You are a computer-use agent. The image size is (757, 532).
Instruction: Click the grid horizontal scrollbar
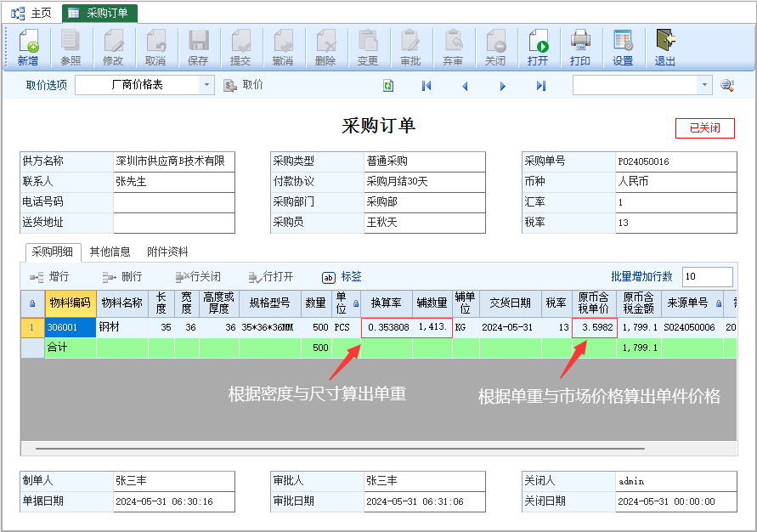(340, 449)
